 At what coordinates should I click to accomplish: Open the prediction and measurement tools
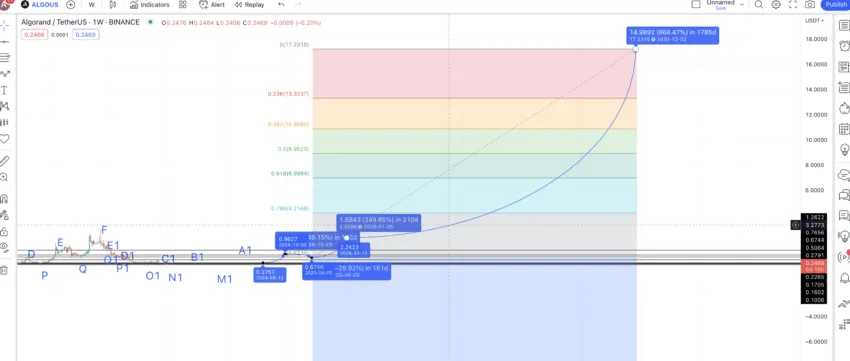click(x=5, y=123)
